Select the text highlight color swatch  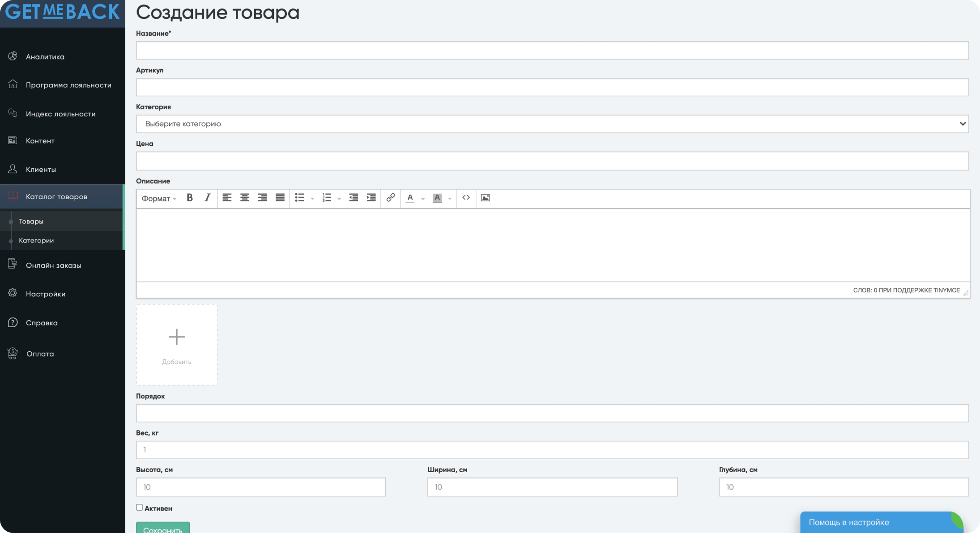436,197
